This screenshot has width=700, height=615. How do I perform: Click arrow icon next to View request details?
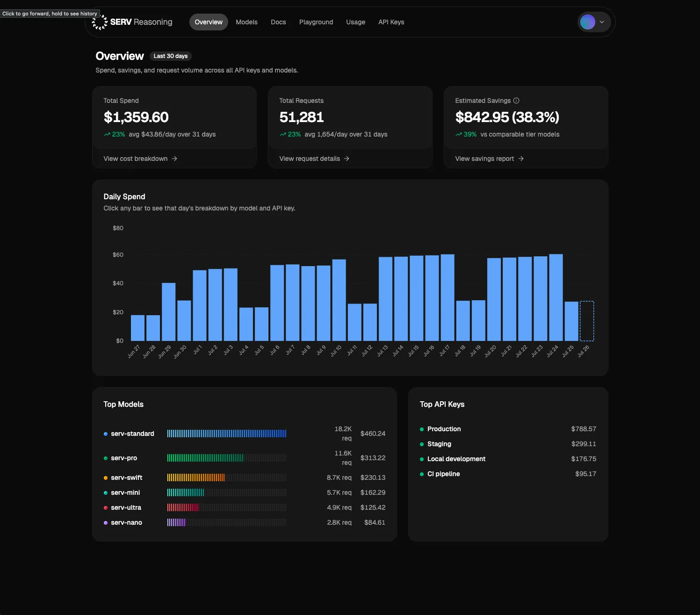pos(346,159)
